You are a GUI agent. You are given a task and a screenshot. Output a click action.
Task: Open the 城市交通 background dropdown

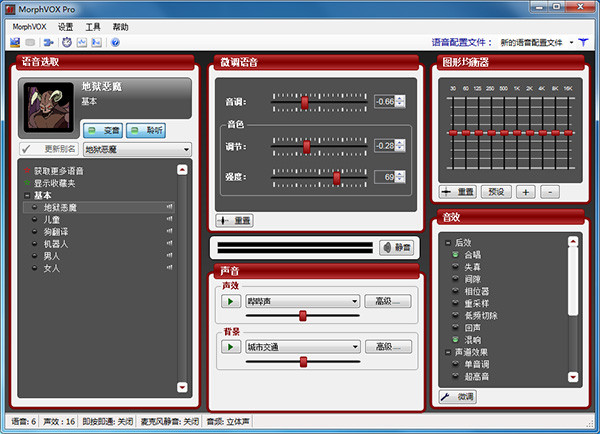[x=303, y=347]
